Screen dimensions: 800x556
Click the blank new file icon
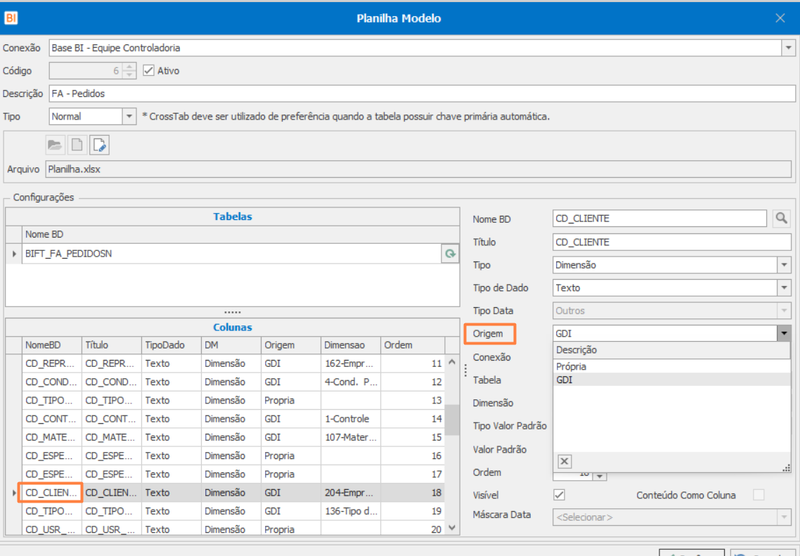pyautogui.click(x=77, y=145)
